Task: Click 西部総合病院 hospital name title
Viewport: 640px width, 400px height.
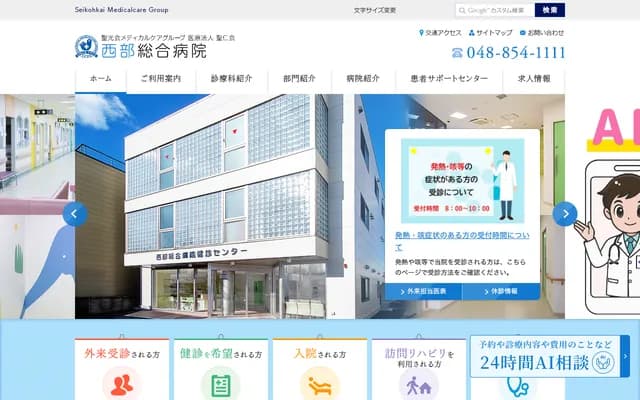Action: click(x=154, y=51)
